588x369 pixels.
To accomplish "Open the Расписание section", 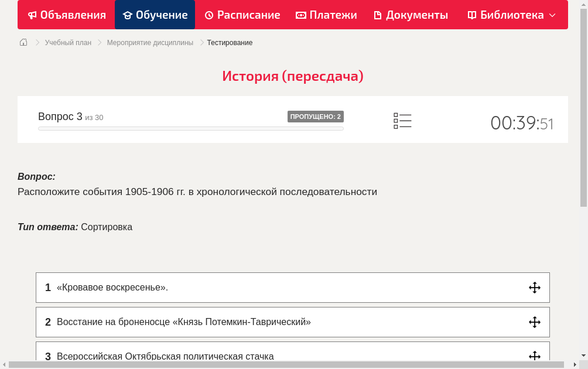I will pyautogui.click(x=242, y=15).
